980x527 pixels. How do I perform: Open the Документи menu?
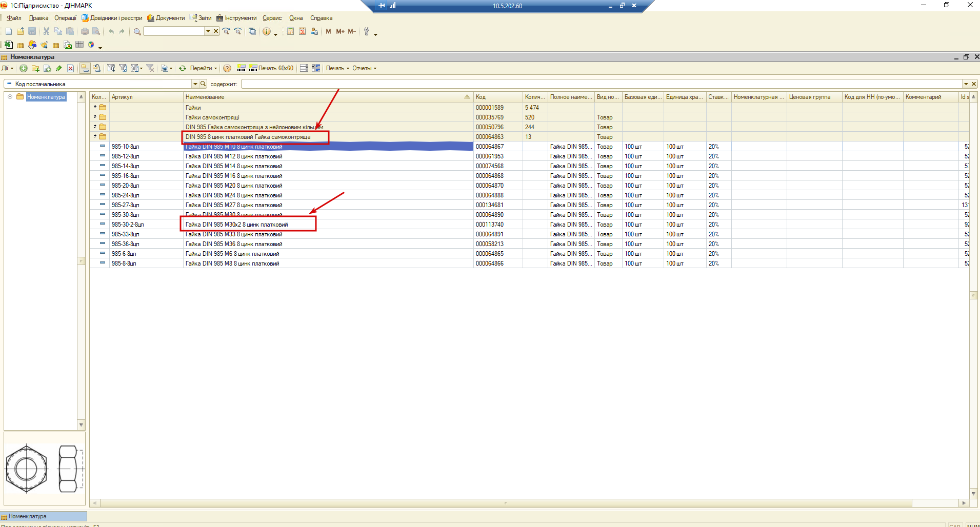tap(166, 18)
